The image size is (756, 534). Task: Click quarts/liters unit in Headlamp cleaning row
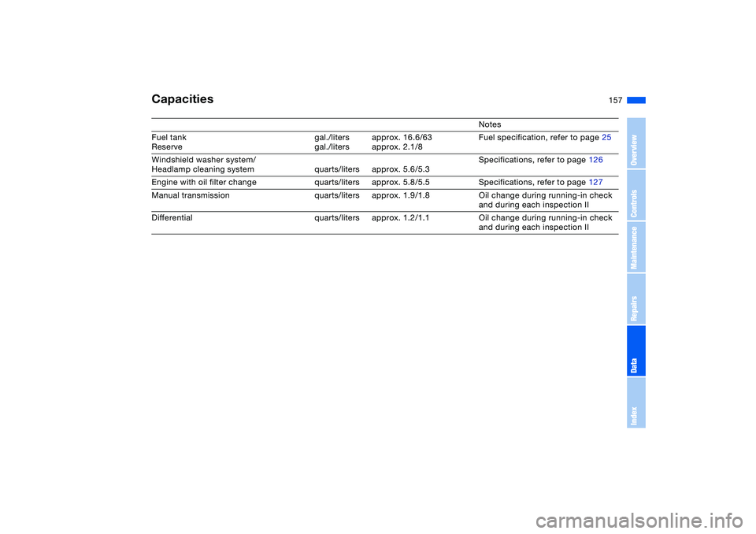337,169
